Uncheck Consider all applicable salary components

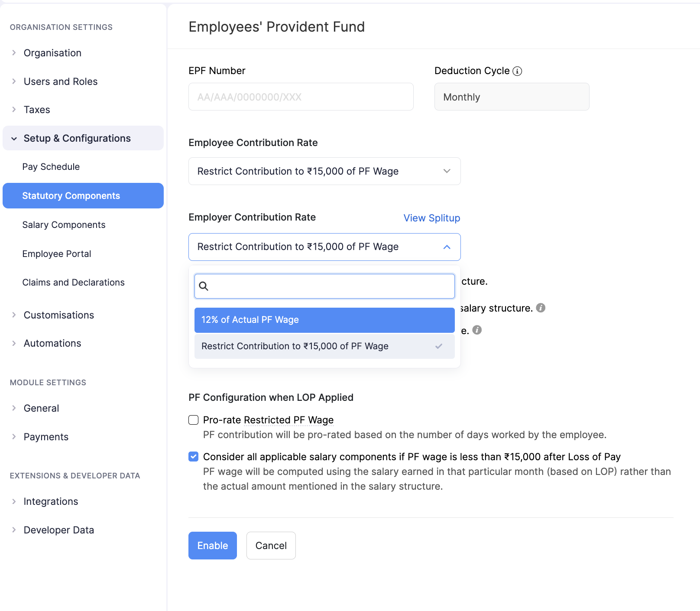click(194, 457)
